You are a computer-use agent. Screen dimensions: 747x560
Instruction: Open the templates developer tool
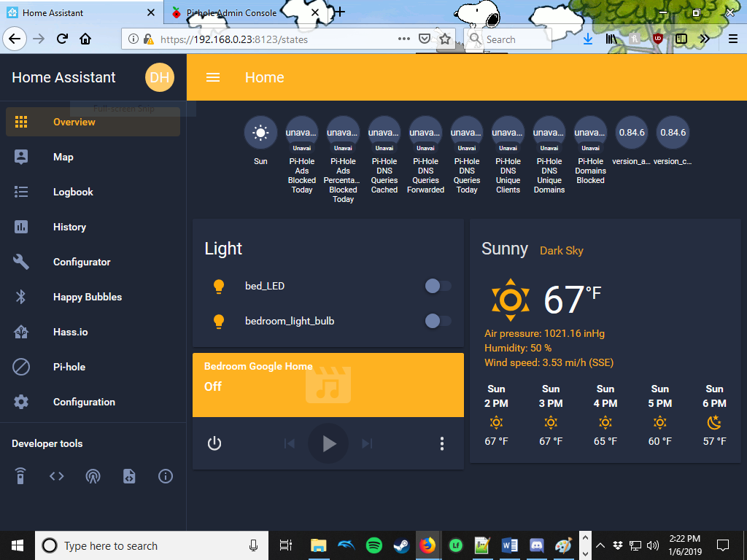click(129, 476)
